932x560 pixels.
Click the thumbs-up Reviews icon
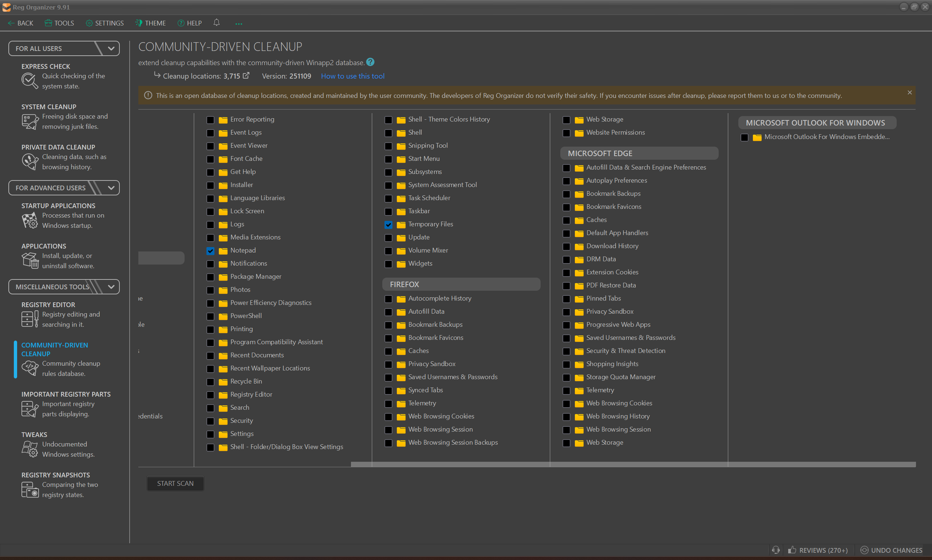(x=792, y=550)
